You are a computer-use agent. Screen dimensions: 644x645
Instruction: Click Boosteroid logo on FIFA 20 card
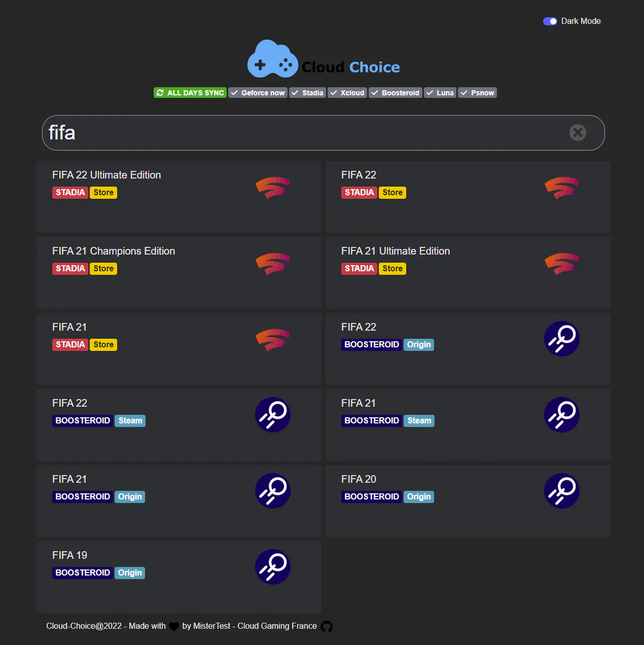pos(562,491)
